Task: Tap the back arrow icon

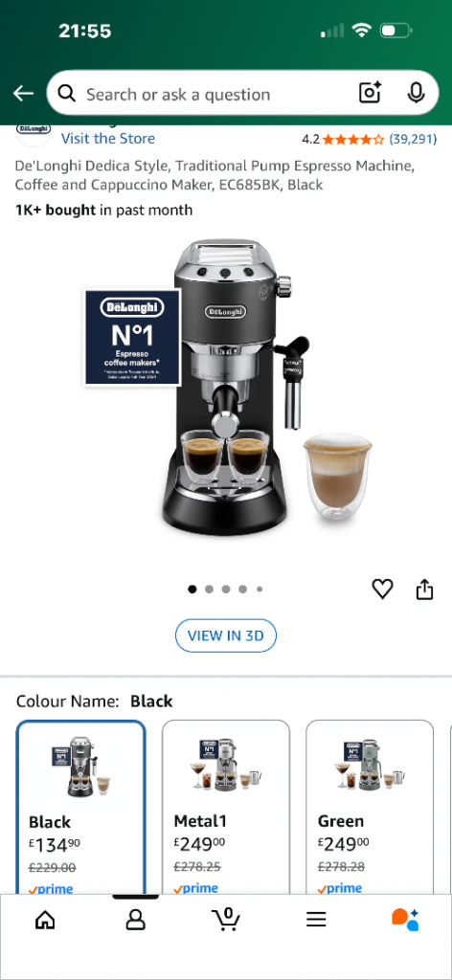Action: pos(23,94)
